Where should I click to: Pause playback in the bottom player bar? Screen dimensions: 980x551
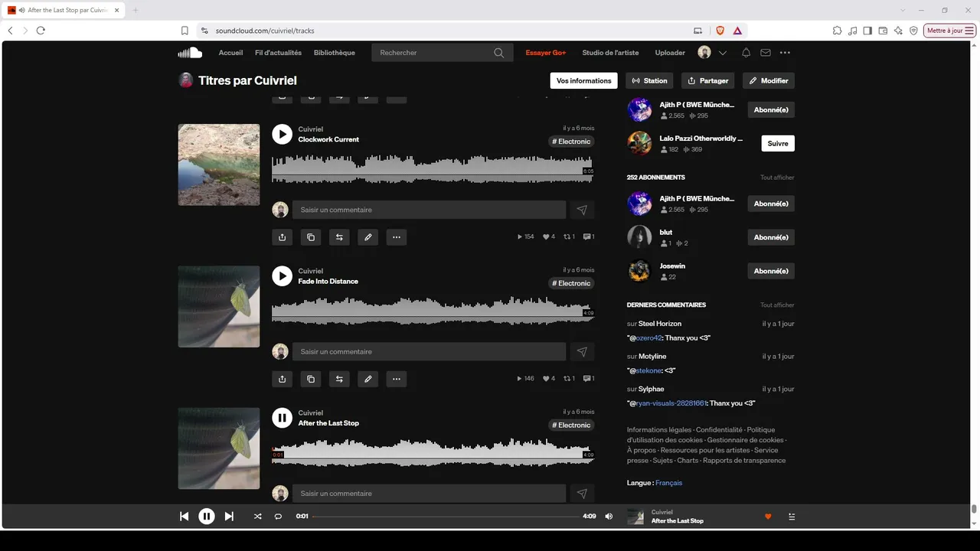pos(207,517)
